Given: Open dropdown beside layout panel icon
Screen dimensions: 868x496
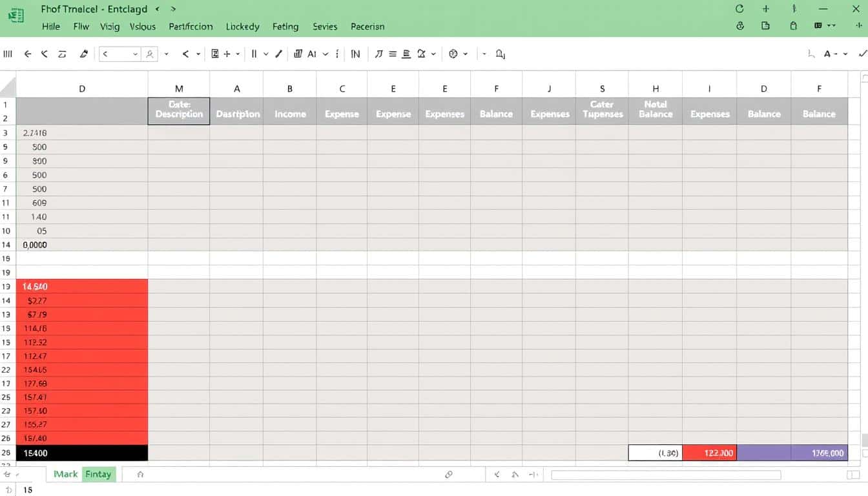Looking at the screenshot, I should click(x=832, y=26).
